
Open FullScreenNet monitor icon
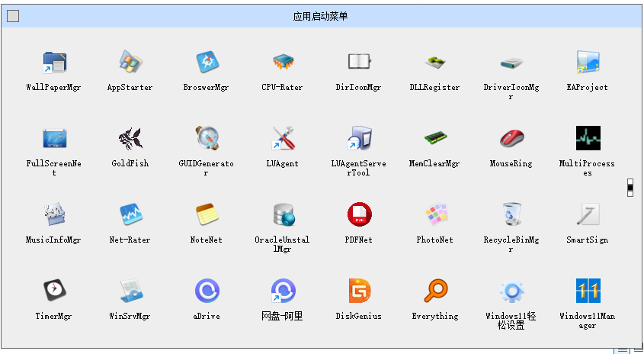click(x=54, y=139)
